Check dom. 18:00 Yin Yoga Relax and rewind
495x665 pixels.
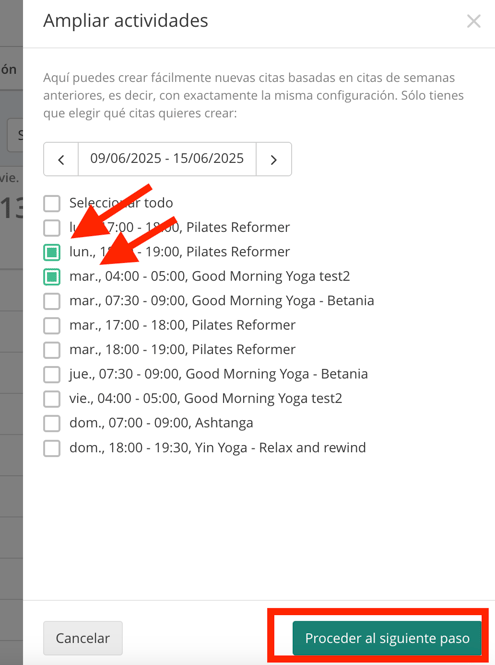(52, 448)
